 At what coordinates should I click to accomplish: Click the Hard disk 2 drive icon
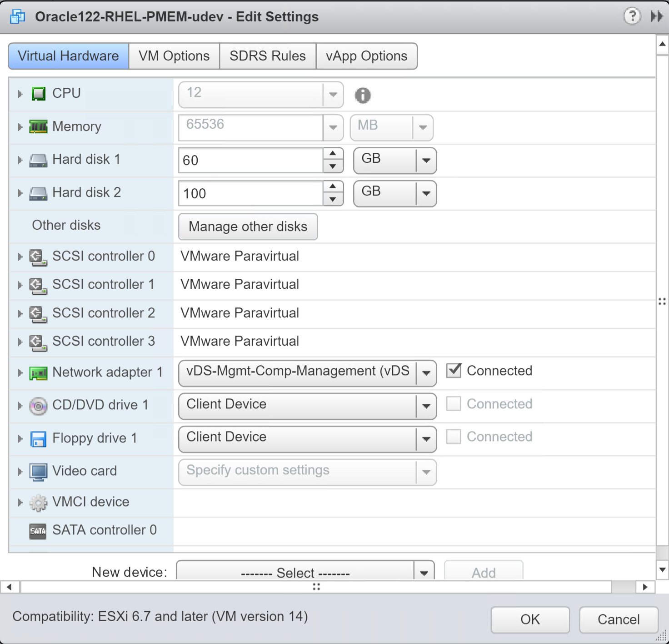tap(39, 193)
